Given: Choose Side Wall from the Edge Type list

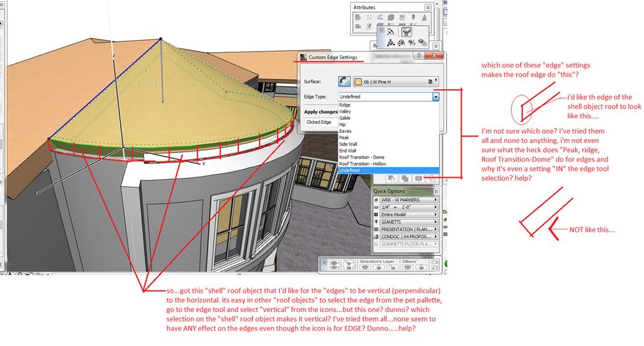Looking at the screenshot, I should 388,144.
